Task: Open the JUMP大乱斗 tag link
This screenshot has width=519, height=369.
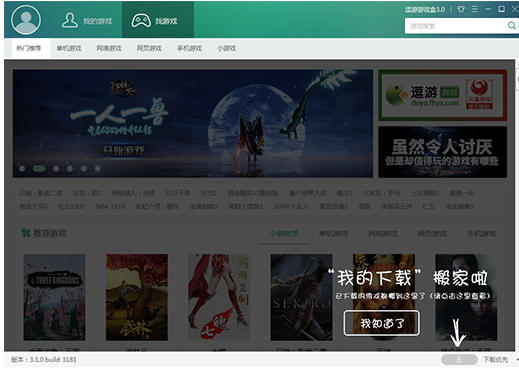Action: pyautogui.click(x=291, y=207)
